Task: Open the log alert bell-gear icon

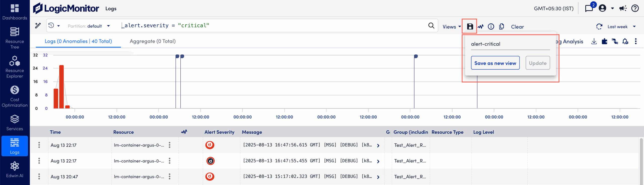Action: (625, 41)
